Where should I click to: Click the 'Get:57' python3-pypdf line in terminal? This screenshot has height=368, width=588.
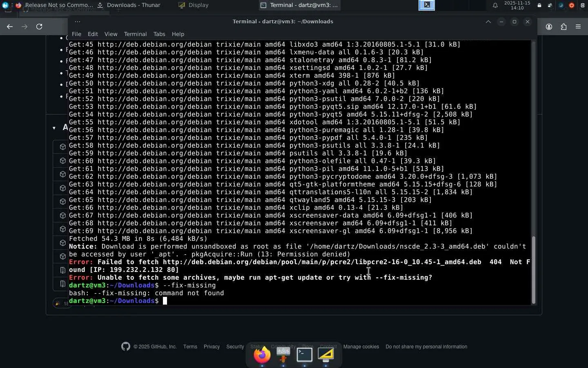coord(248,138)
